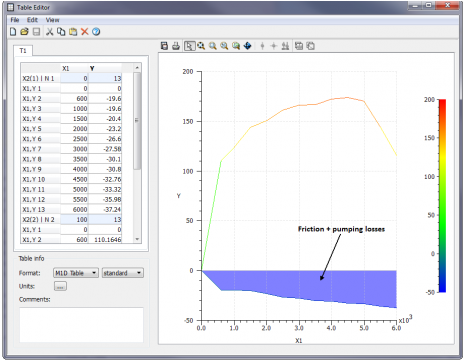Click the Cut scissors icon

click(50, 32)
